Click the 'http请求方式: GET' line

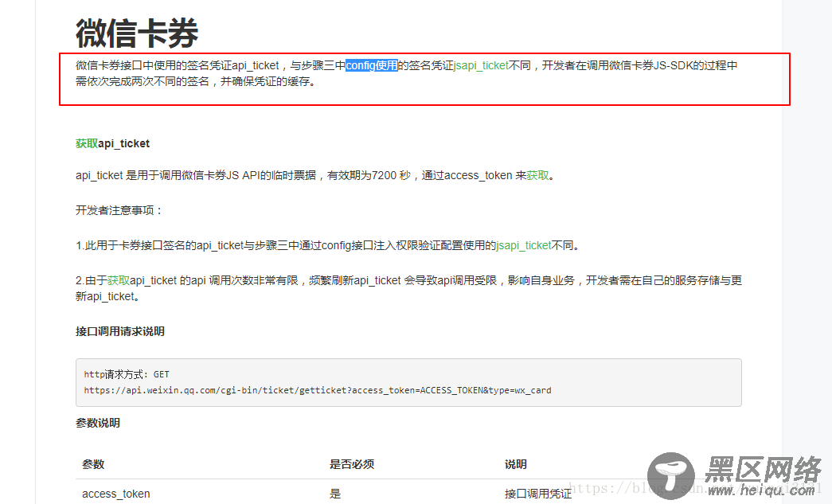tap(127, 374)
